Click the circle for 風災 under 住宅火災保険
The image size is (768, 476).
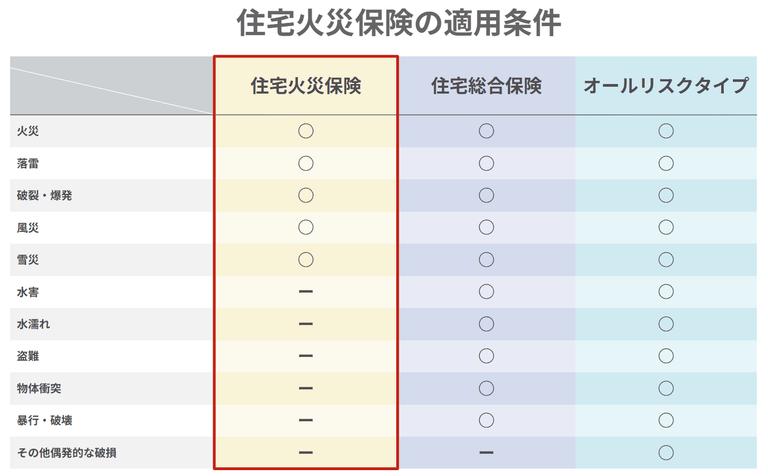(x=306, y=227)
